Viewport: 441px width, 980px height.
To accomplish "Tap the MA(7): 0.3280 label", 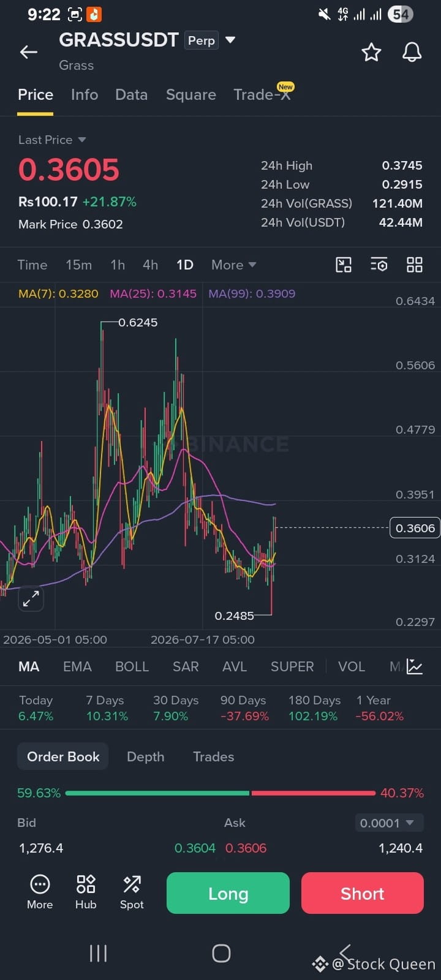I will [x=58, y=293].
